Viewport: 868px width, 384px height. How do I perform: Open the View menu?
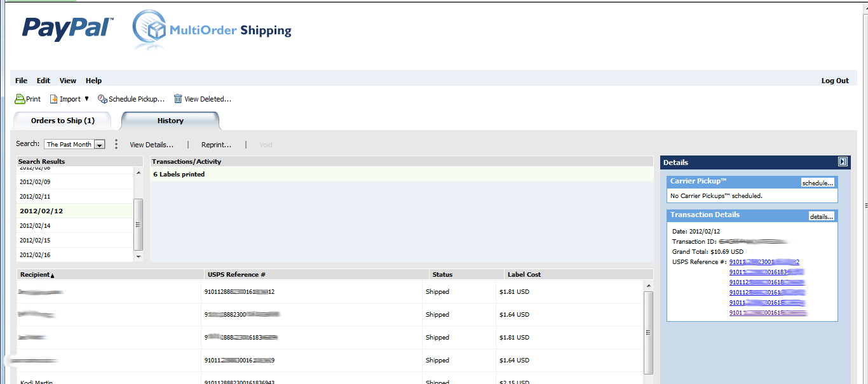(x=67, y=81)
